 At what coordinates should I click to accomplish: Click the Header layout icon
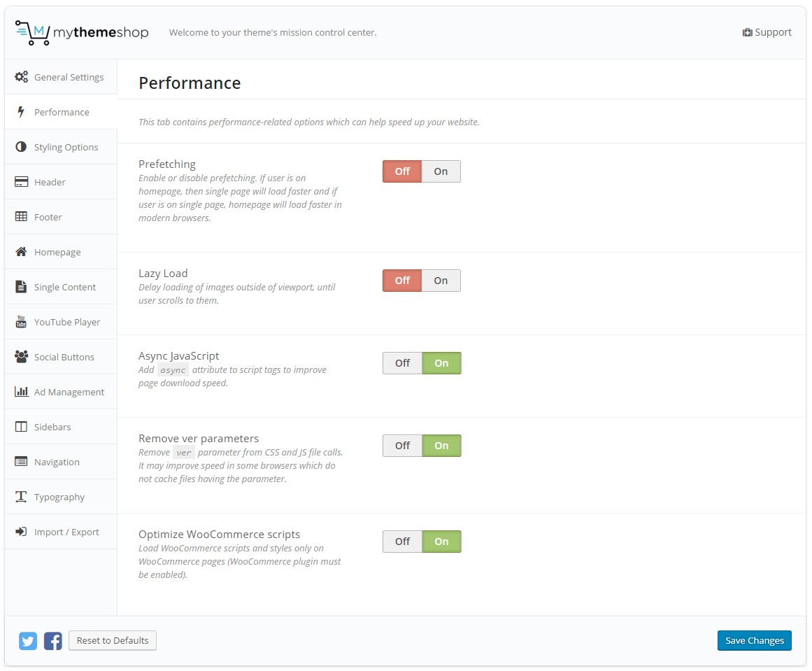21,182
